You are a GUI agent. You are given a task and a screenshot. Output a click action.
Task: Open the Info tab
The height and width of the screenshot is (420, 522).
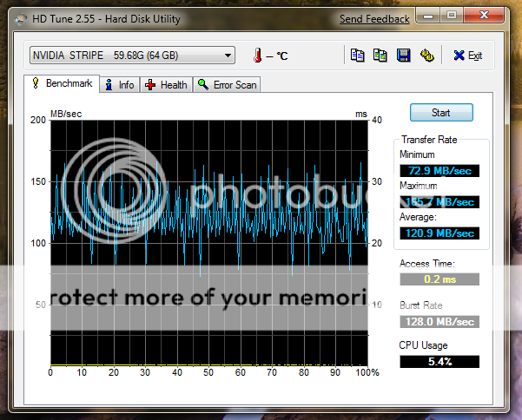119,84
